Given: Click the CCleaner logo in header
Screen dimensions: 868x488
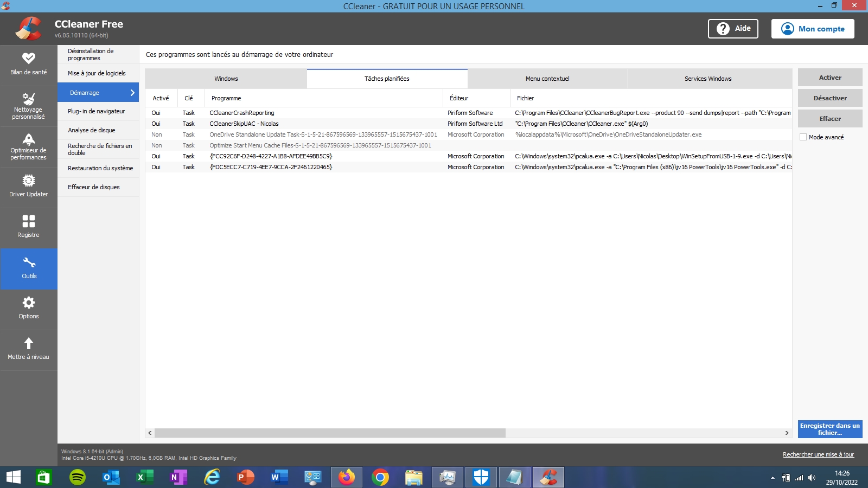Looking at the screenshot, I should click(x=28, y=28).
